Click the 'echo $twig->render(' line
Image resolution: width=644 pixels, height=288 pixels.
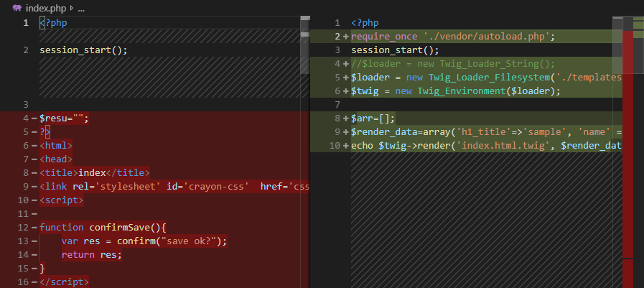point(486,146)
